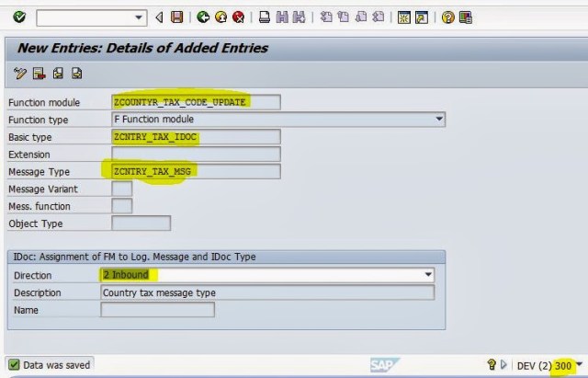Click the Message Type field ZCNTRY_TAX_MSG
The width and height of the screenshot is (588, 378).
coord(196,172)
